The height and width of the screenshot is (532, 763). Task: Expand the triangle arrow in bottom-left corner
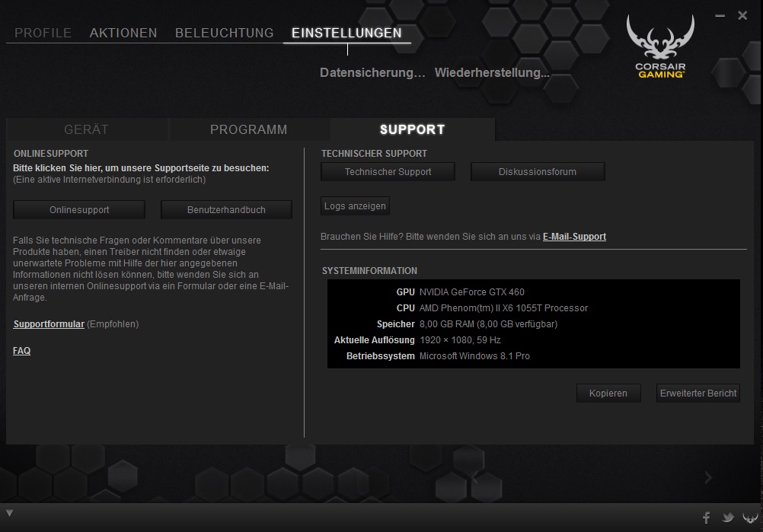point(8,511)
